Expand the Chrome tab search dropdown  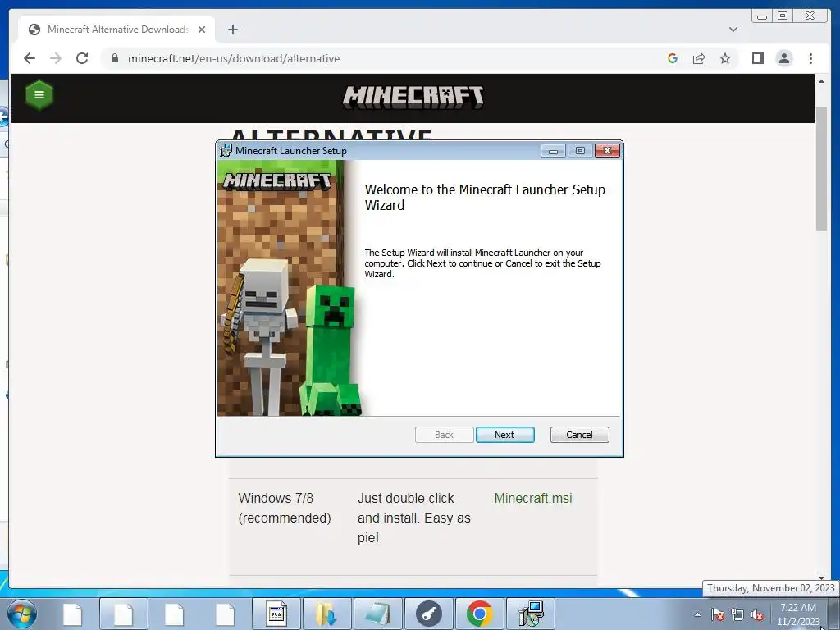tap(733, 30)
